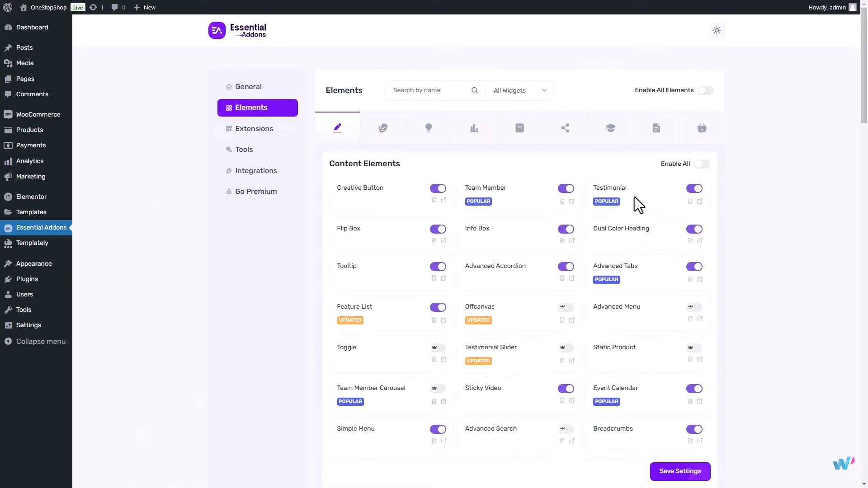Click the Save Settings button

680,471
